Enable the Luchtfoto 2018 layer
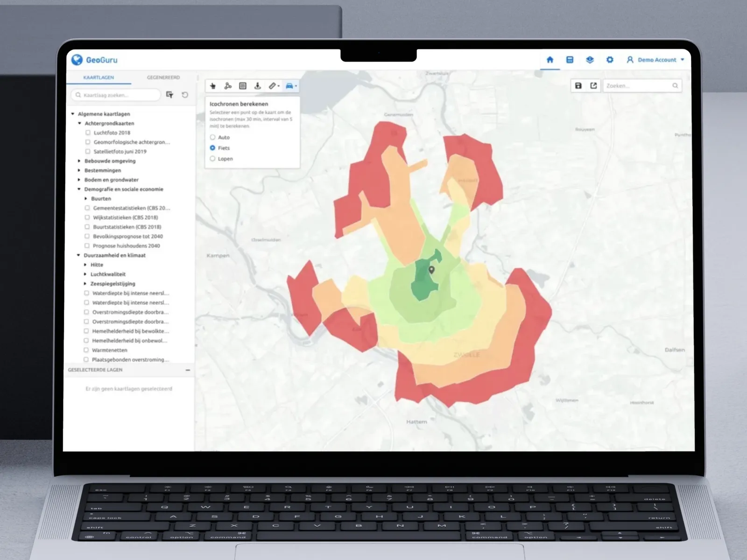This screenshot has height=560, width=747. pos(88,133)
